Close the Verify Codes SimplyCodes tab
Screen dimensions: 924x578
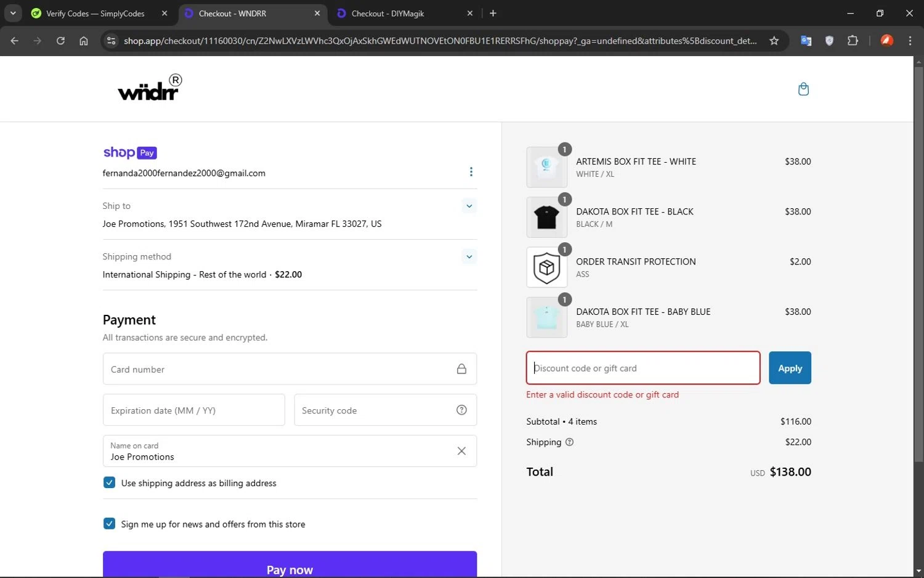[x=164, y=13]
